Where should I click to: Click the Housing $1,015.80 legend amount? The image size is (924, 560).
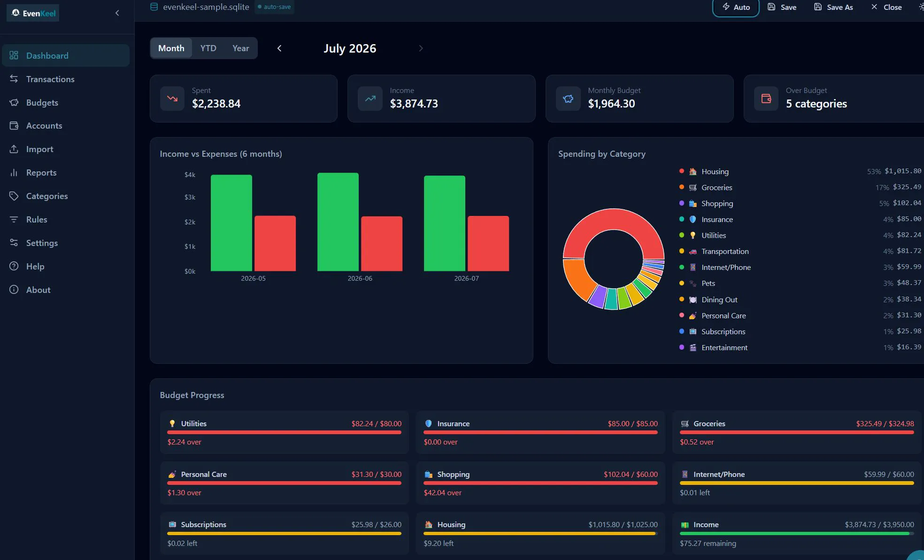(903, 171)
